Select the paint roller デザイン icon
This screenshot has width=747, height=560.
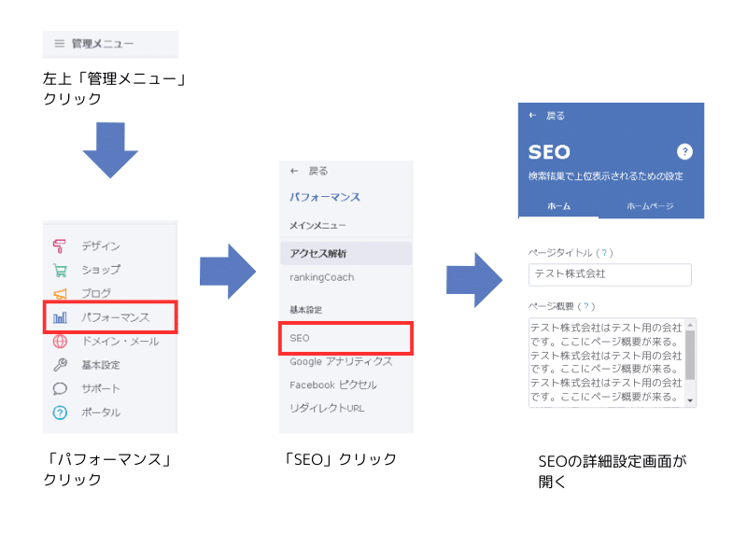pyautogui.click(x=59, y=245)
